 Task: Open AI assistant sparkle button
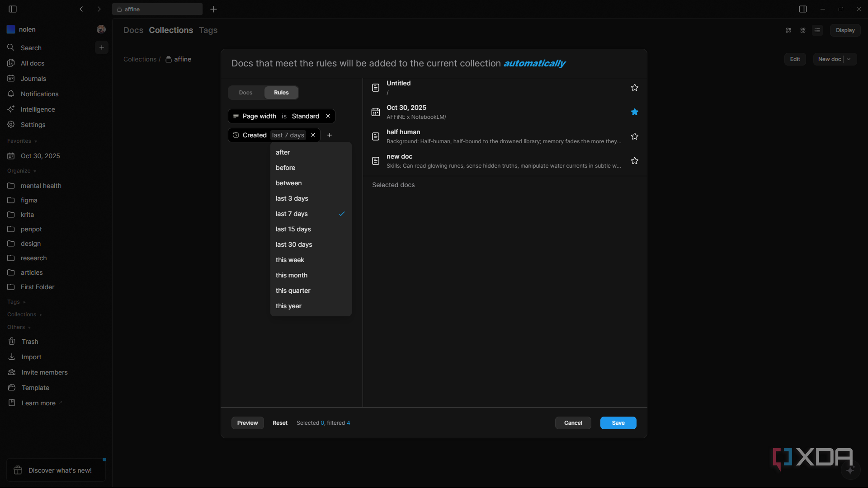coord(850,470)
